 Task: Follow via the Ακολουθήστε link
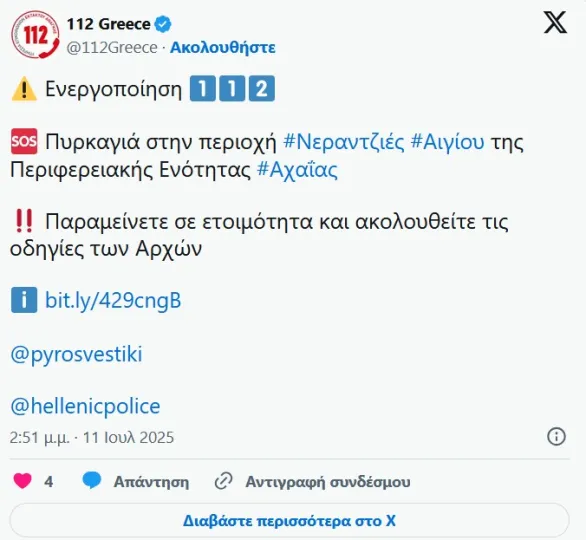[223, 47]
